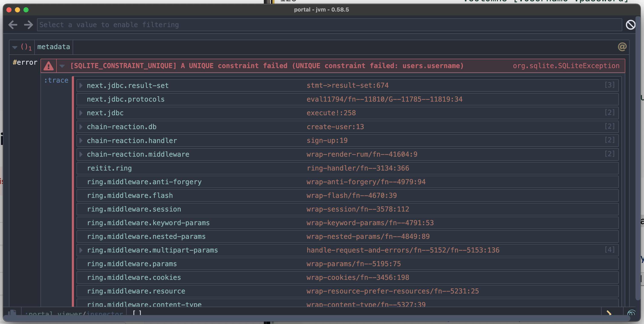Expand the next.jdbc.result-set trace frame

pyautogui.click(x=81, y=85)
